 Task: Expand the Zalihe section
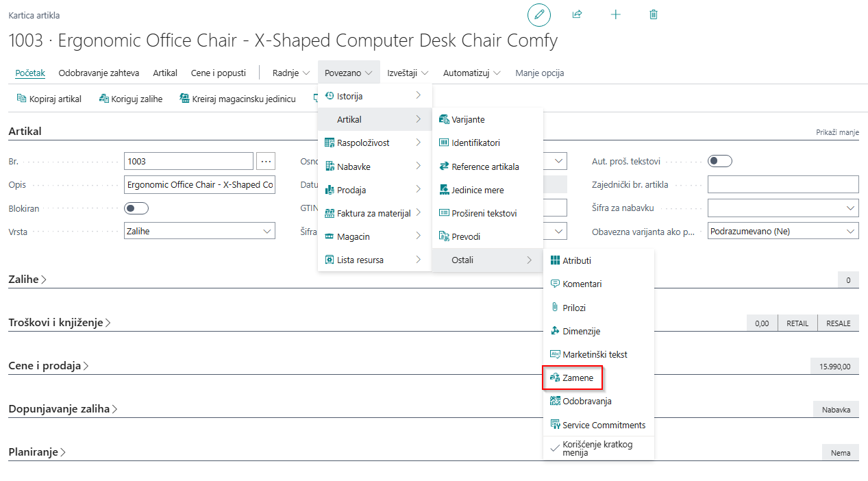coord(27,279)
